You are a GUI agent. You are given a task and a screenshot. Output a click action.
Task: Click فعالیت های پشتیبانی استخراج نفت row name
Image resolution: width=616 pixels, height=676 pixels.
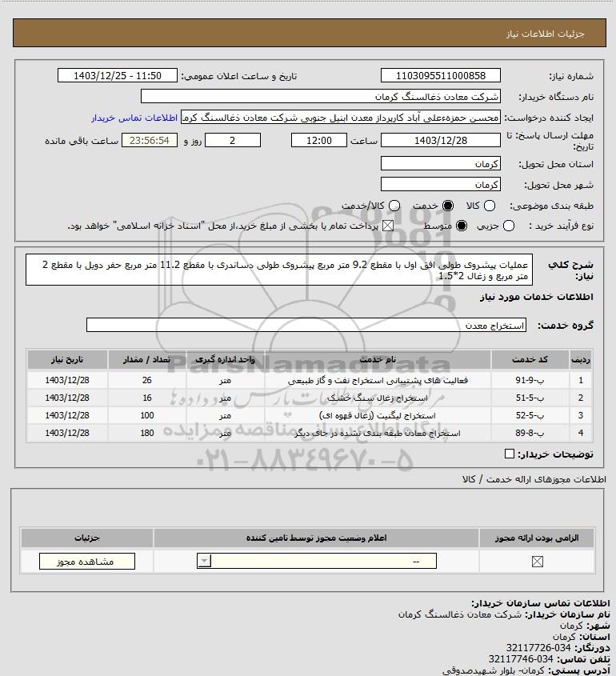(378, 380)
